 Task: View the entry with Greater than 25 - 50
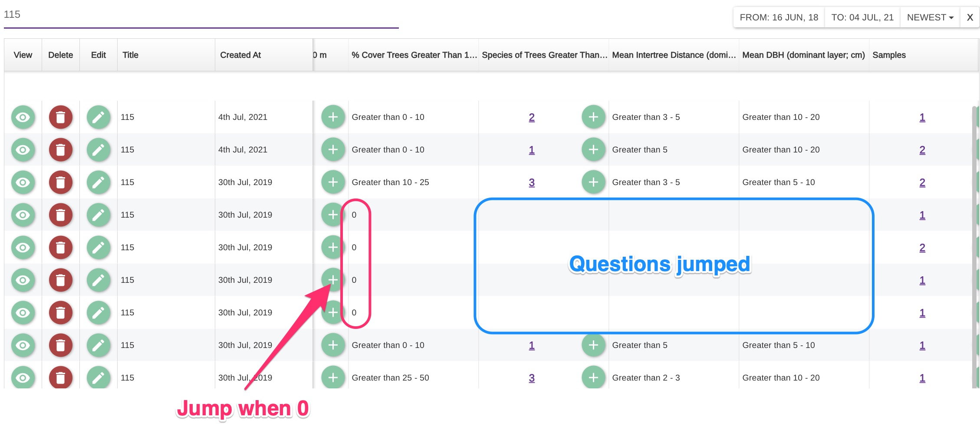[23, 378]
